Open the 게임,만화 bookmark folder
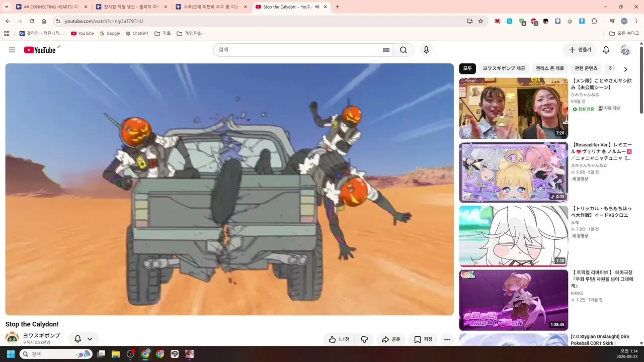 [x=189, y=33]
